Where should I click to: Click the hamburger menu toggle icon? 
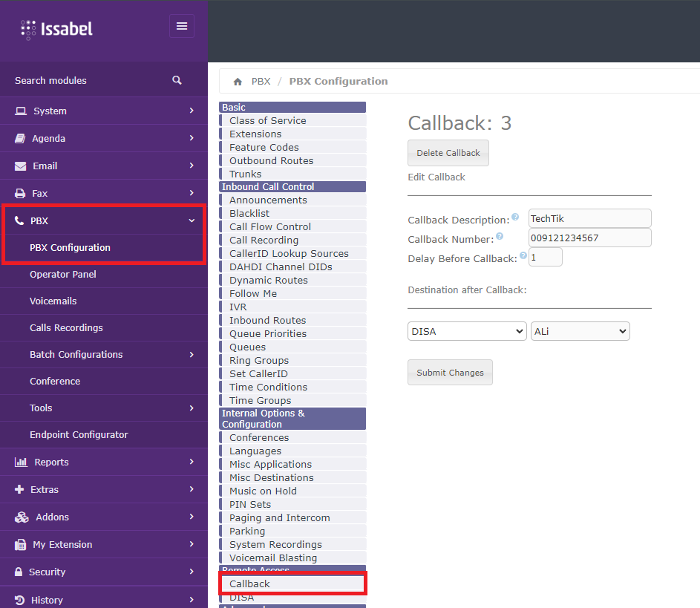coord(182,27)
